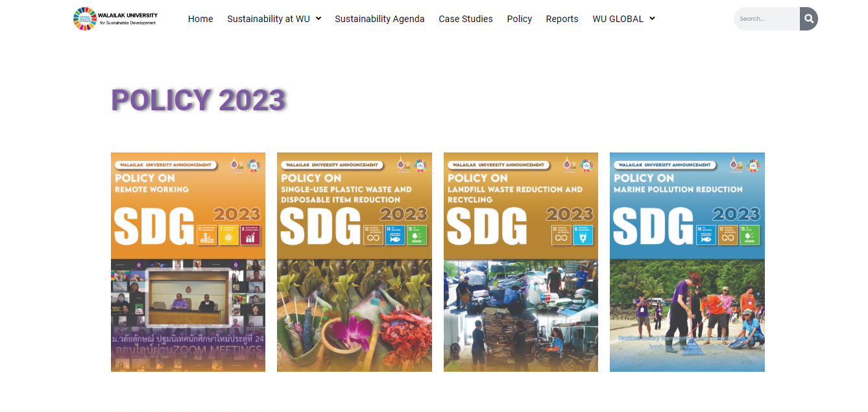The image size is (868, 412).
Task: Click SDG 12 infinity icon on Landfill Waste poster
Action: (561, 234)
